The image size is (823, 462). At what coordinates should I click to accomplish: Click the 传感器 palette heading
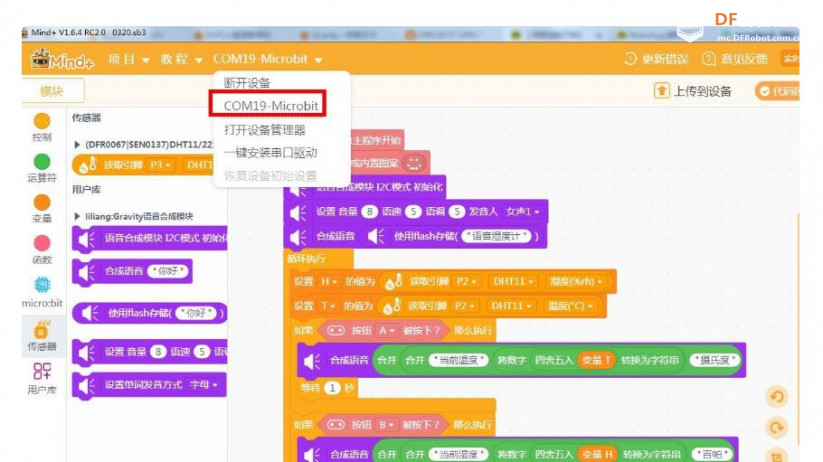tap(87, 118)
